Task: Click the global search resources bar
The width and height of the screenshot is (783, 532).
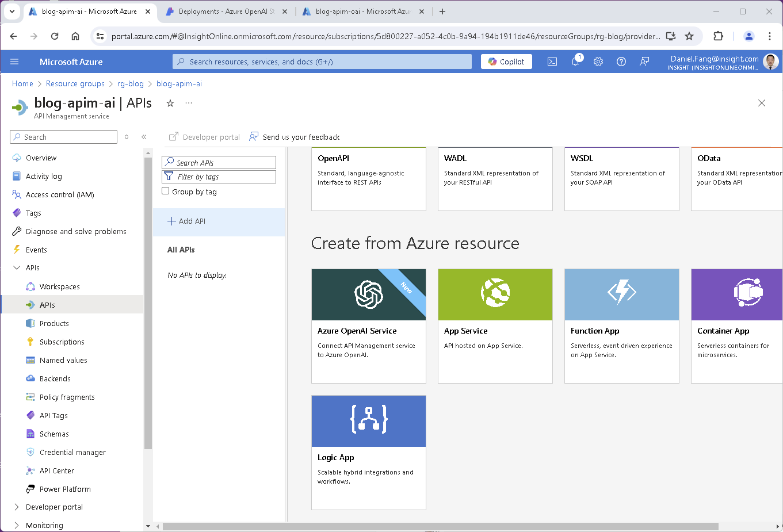Action: [x=322, y=62]
